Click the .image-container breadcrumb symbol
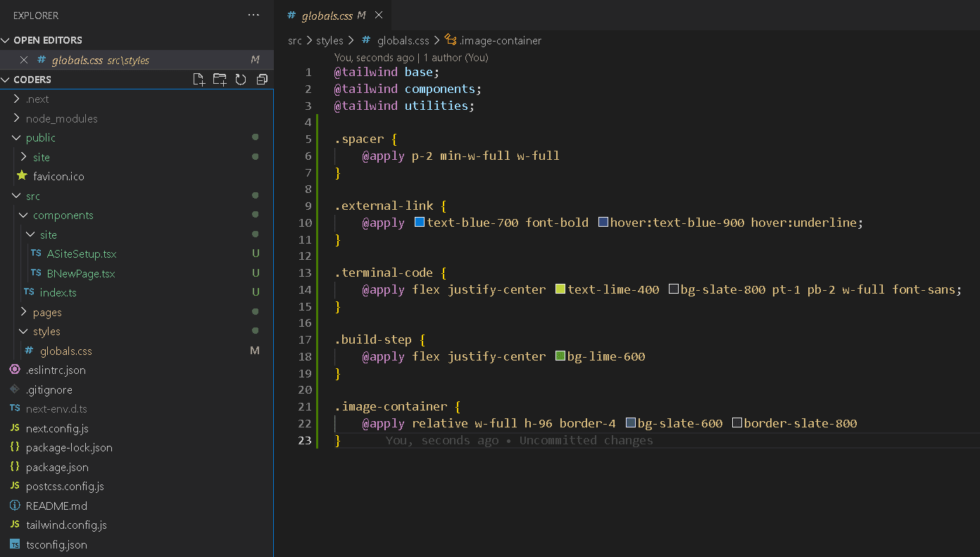The image size is (980, 557). [x=500, y=41]
